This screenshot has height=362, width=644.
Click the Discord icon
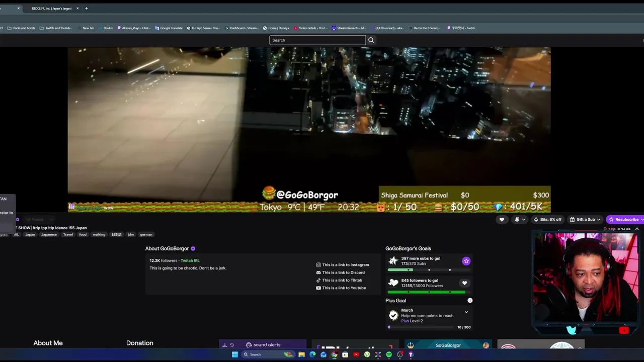(318, 273)
